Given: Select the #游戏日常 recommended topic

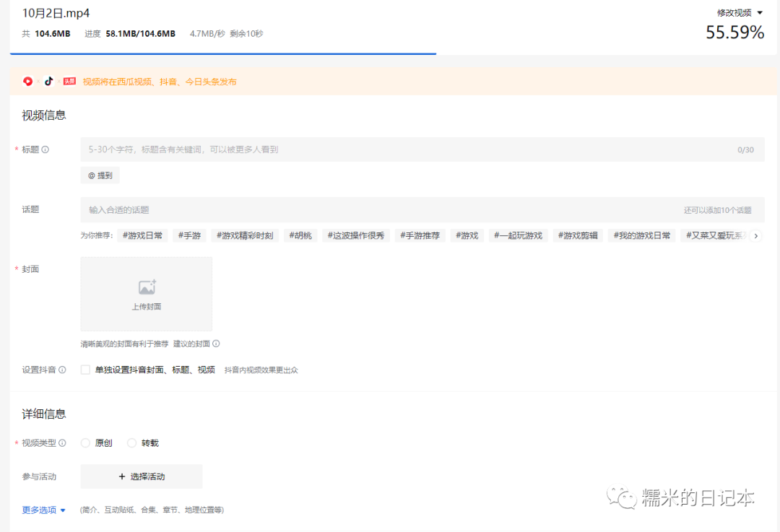Looking at the screenshot, I should 142,235.
